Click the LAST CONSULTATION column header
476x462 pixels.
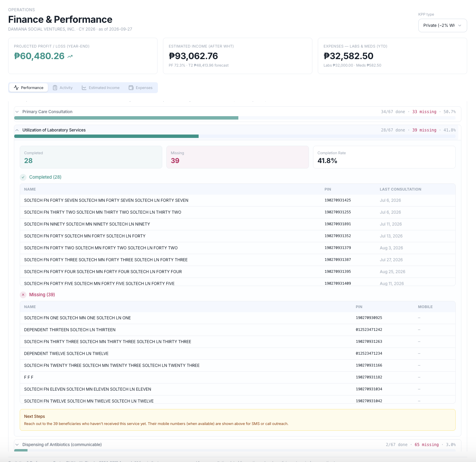click(x=401, y=189)
